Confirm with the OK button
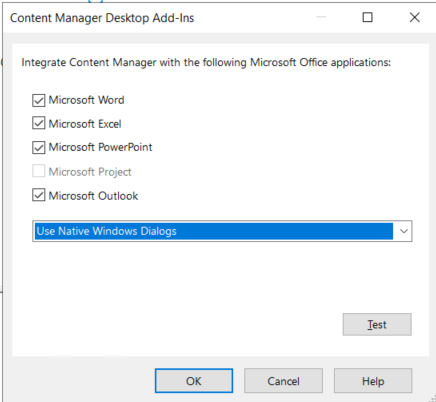The image size is (436, 402). pos(194,381)
